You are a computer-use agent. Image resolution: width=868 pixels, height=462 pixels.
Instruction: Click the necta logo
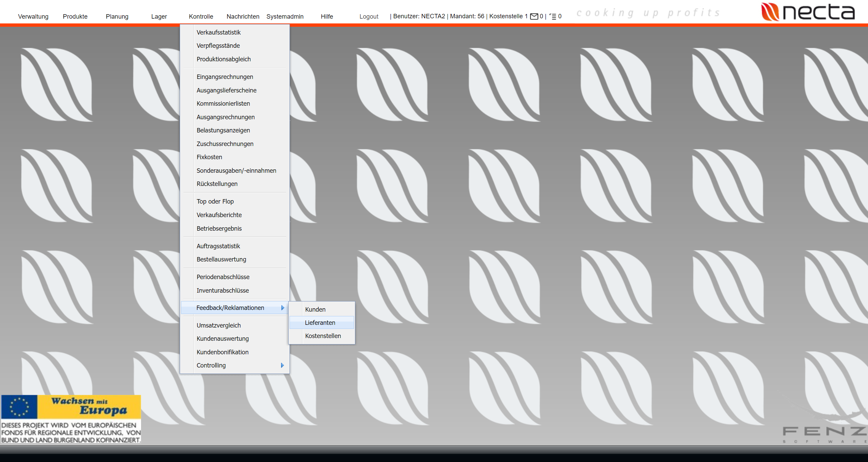click(x=808, y=12)
